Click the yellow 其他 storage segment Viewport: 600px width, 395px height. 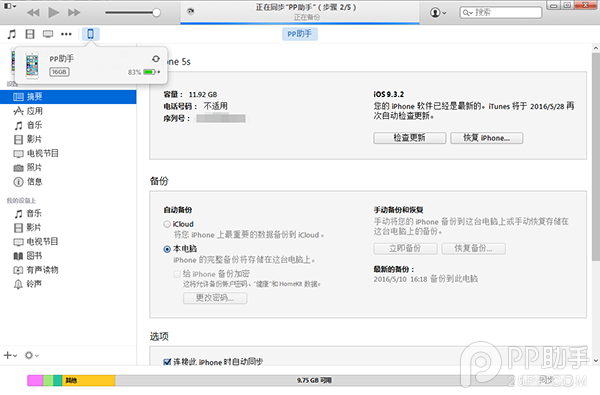89,380
